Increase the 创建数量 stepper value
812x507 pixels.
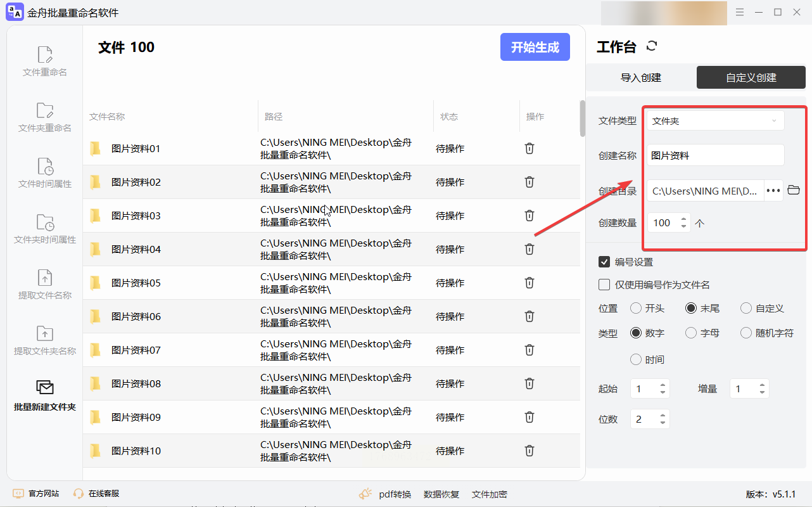click(683, 219)
